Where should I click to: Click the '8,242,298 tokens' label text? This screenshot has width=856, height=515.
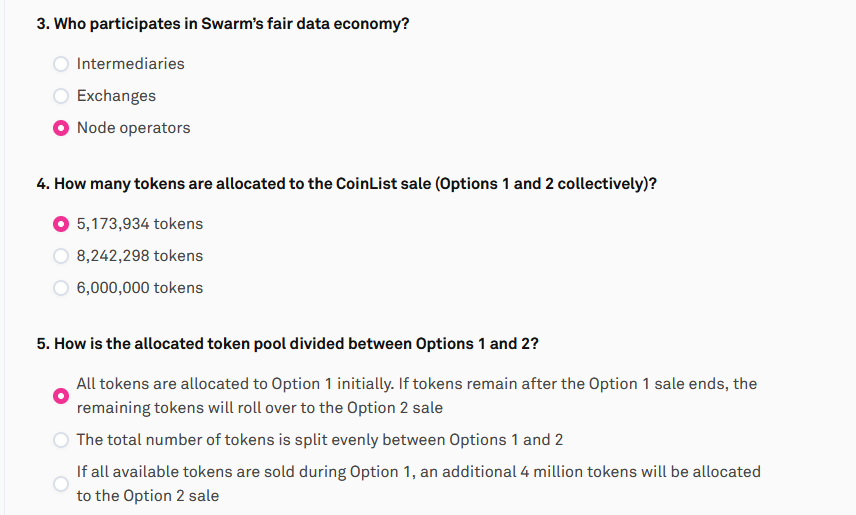(140, 256)
